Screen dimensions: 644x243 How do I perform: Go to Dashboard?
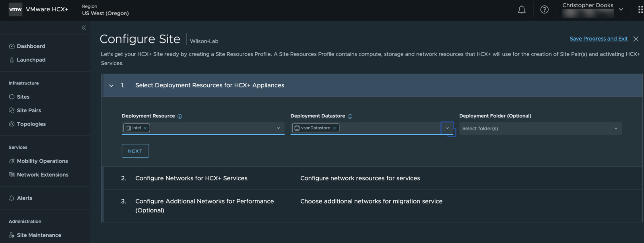coord(31,46)
